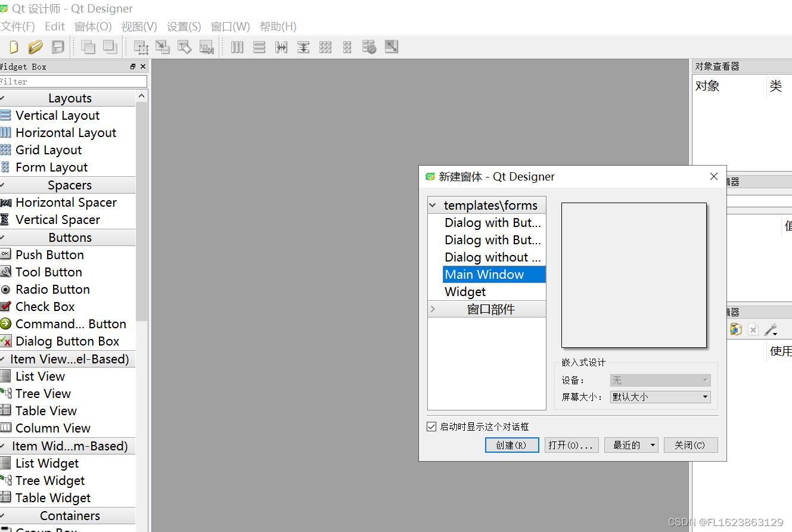The height and width of the screenshot is (532, 792).
Task: Click the wrench configure icon in right panel
Action: (771, 329)
